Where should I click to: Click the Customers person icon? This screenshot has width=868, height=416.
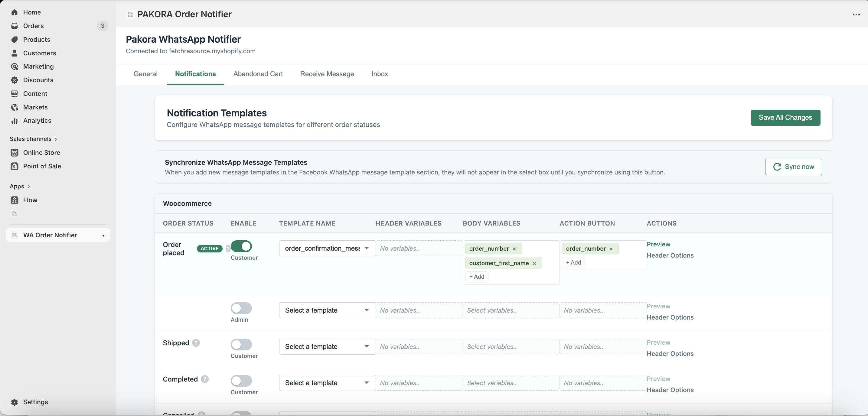coord(15,53)
